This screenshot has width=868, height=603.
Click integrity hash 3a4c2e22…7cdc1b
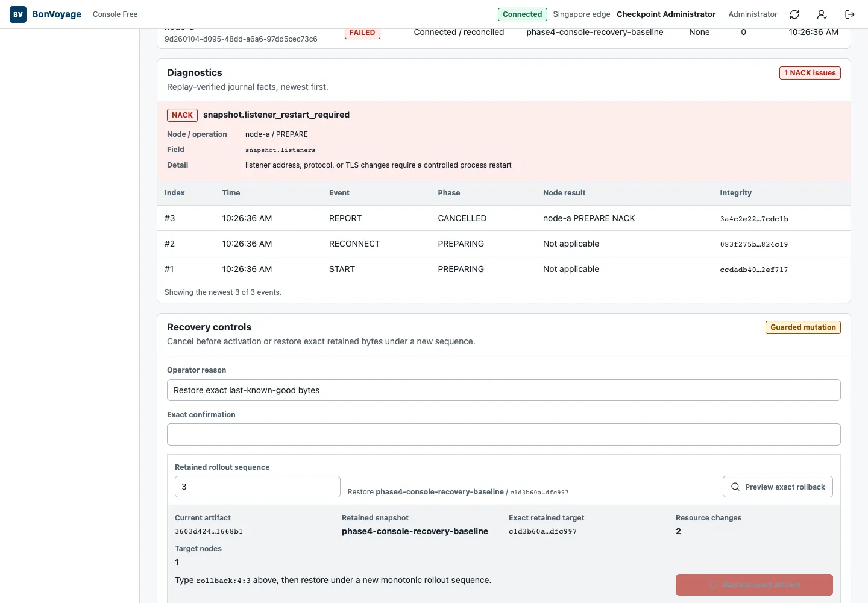pyautogui.click(x=754, y=219)
